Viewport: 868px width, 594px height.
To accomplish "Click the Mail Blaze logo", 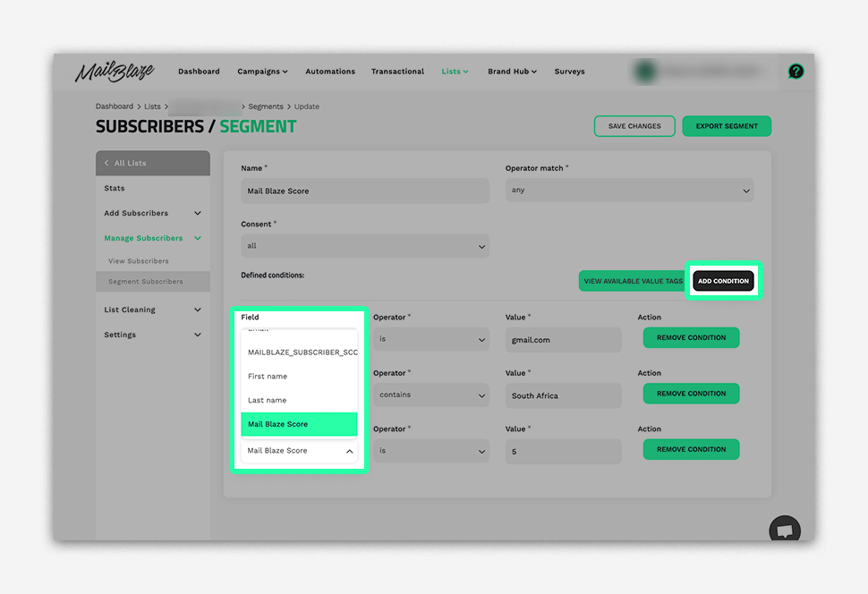I will pyautogui.click(x=115, y=72).
